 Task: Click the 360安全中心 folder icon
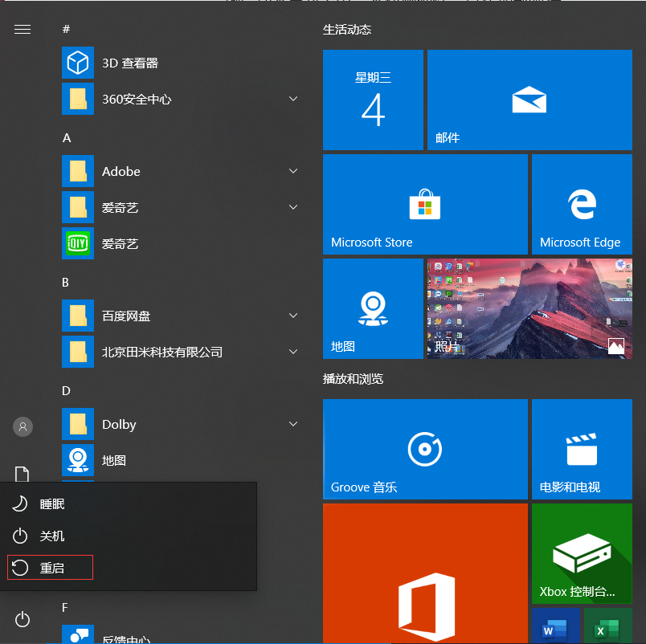pyautogui.click(x=78, y=99)
